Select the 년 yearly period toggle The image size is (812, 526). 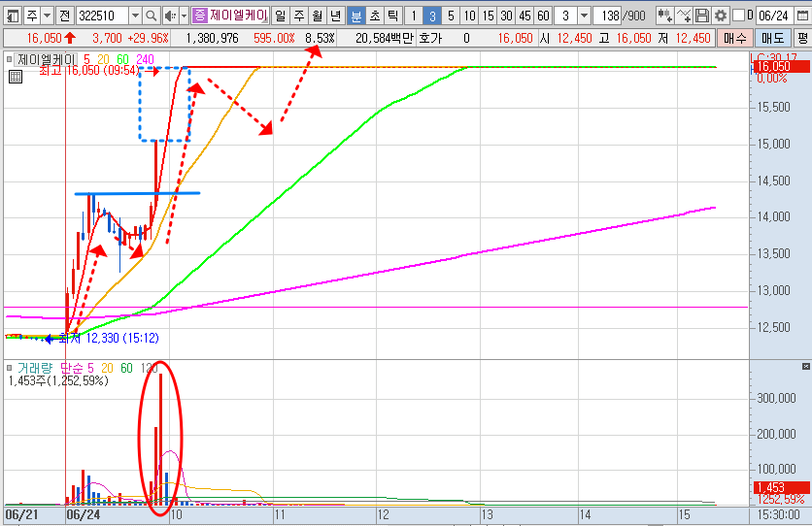335,16
